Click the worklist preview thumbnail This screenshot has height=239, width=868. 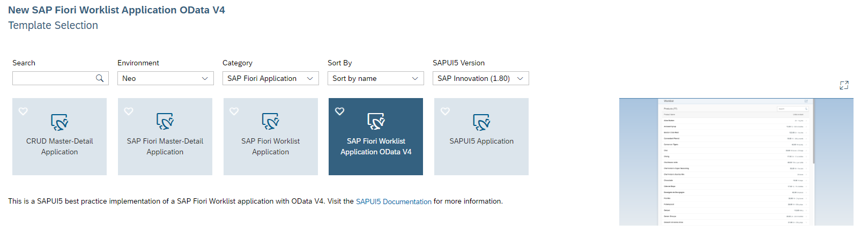point(736,162)
